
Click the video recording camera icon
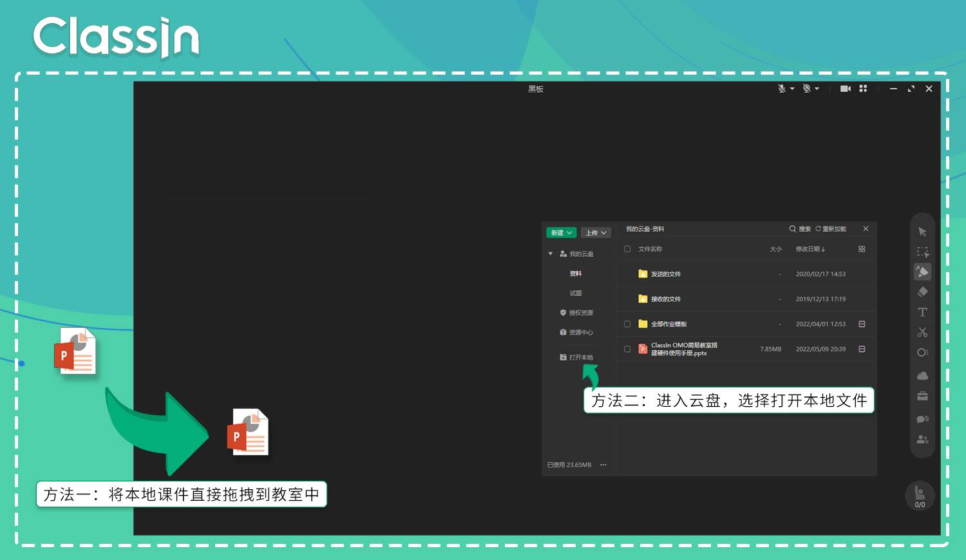coord(846,89)
